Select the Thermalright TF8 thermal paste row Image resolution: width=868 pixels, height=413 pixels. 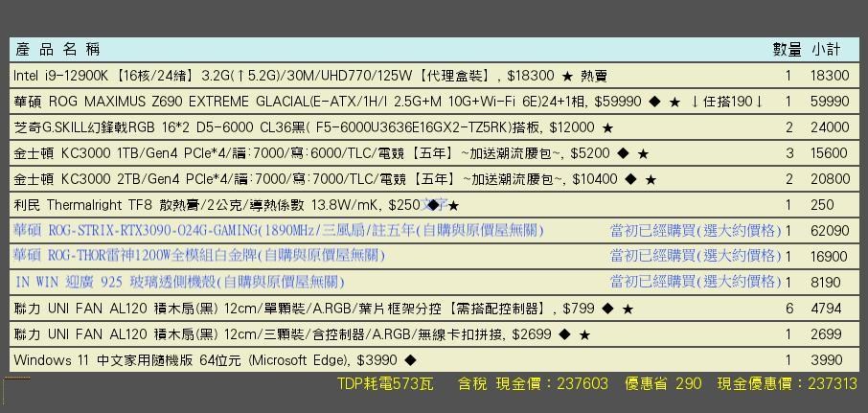435,205
